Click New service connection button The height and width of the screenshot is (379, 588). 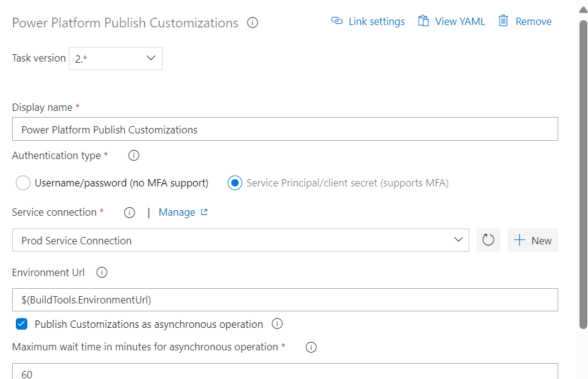pyautogui.click(x=533, y=240)
